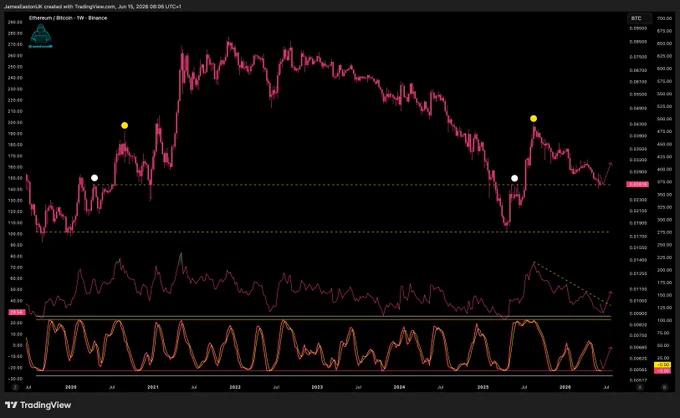Screen dimensions: 680x418
Task: Click the pink 29.58 value label on left axis
Action: (17, 312)
